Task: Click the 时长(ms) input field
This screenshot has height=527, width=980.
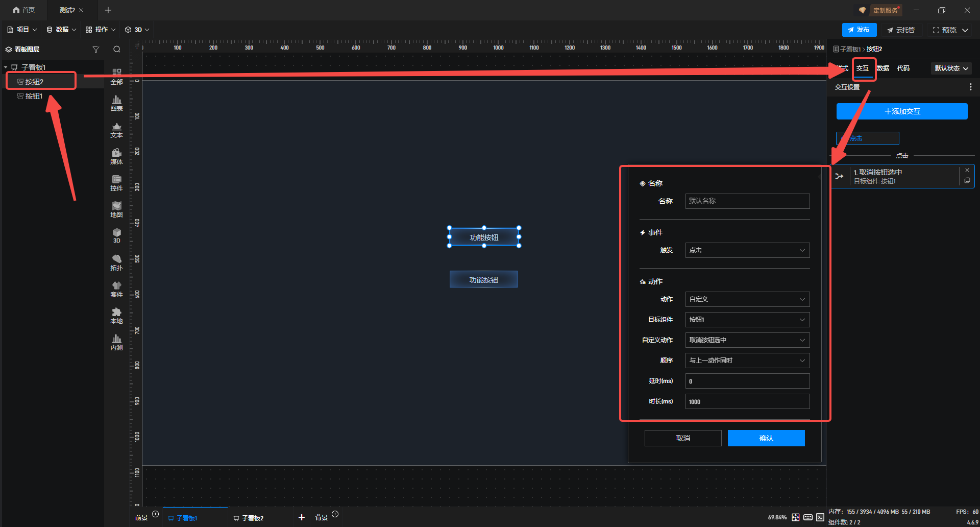Action: click(x=747, y=401)
